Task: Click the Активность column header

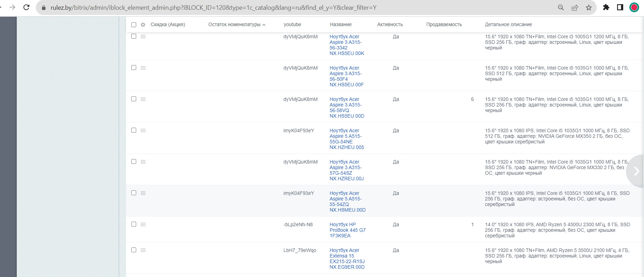Action: [390, 25]
